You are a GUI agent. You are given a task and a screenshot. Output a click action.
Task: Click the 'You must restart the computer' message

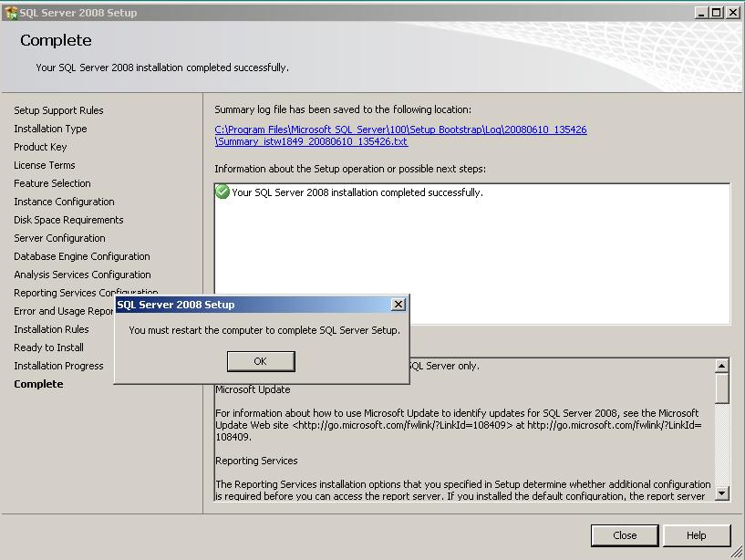pyautogui.click(x=264, y=330)
